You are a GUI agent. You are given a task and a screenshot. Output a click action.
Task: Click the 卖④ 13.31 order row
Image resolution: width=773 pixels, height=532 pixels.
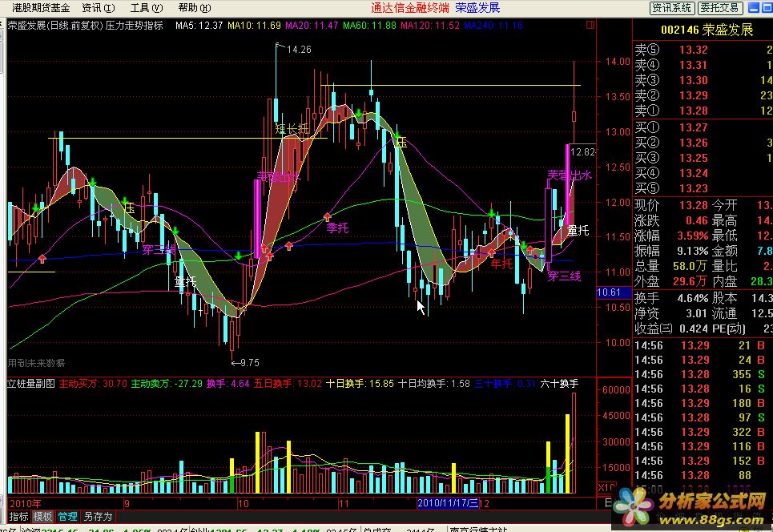[703, 65]
